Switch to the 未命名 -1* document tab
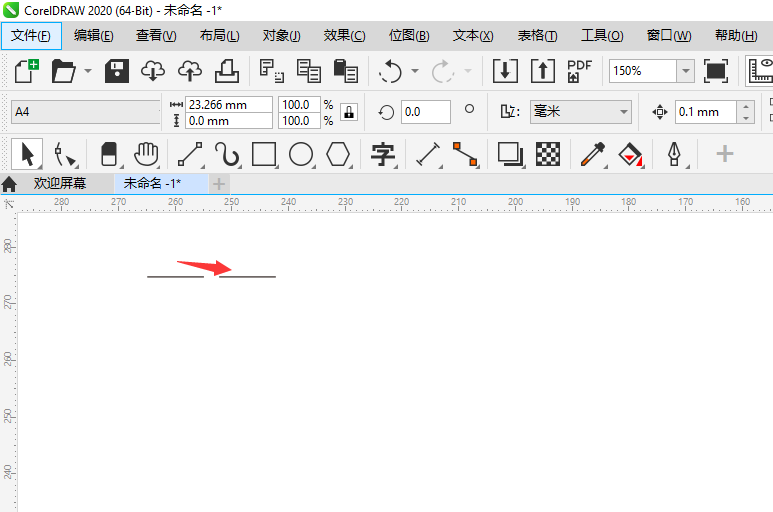The image size is (773, 512). click(x=161, y=183)
